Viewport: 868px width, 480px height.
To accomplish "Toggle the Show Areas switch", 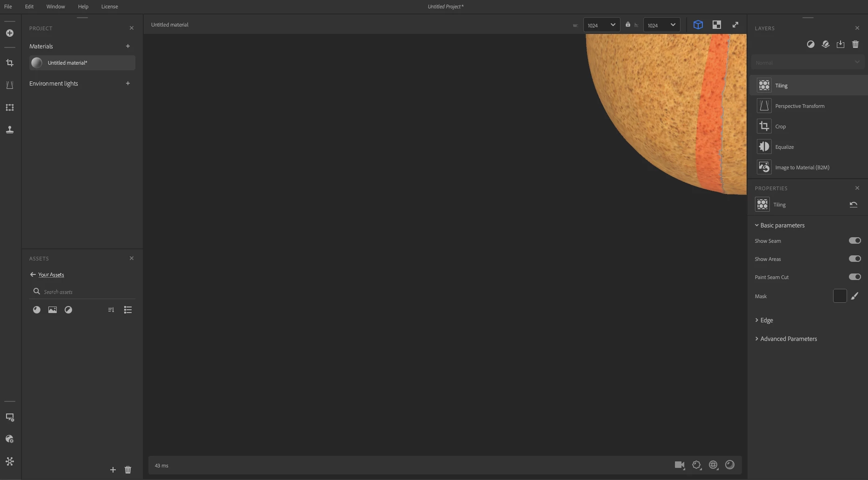I will [855, 259].
